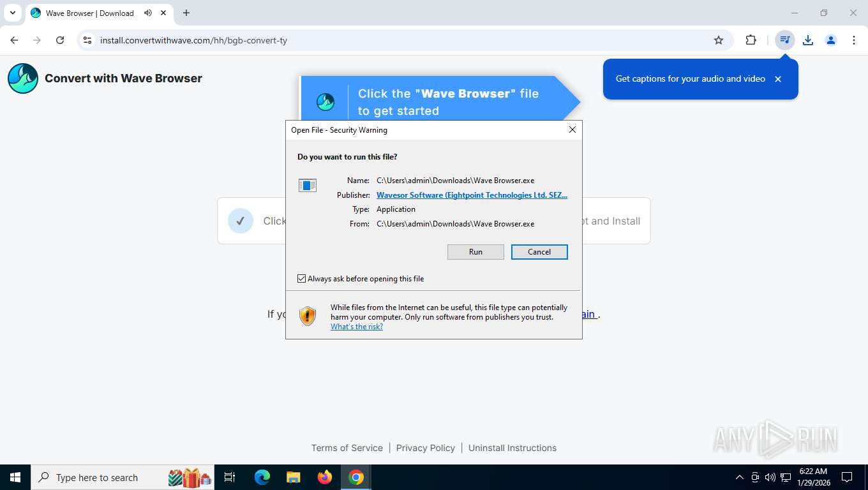Open File Explorer from taskbar
Viewport: 868px width, 490px height.
pyautogui.click(x=293, y=477)
